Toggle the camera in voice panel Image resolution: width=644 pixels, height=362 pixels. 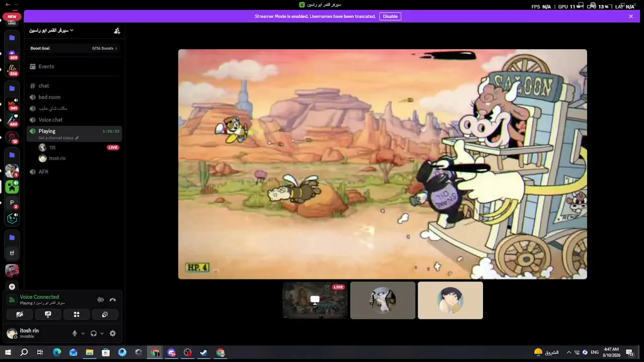(x=20, y=314)
